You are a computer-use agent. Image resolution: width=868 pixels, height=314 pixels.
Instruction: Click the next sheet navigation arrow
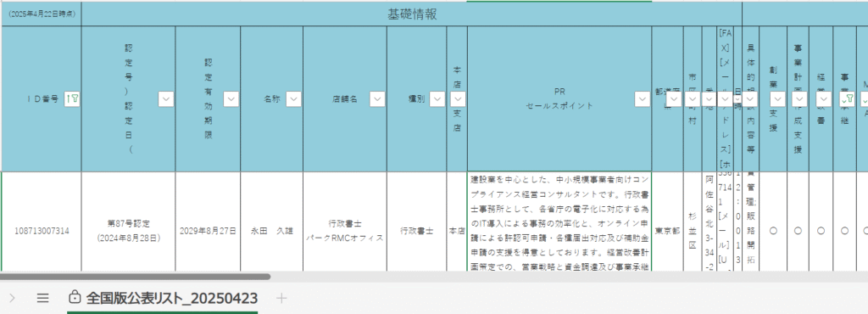12,299
